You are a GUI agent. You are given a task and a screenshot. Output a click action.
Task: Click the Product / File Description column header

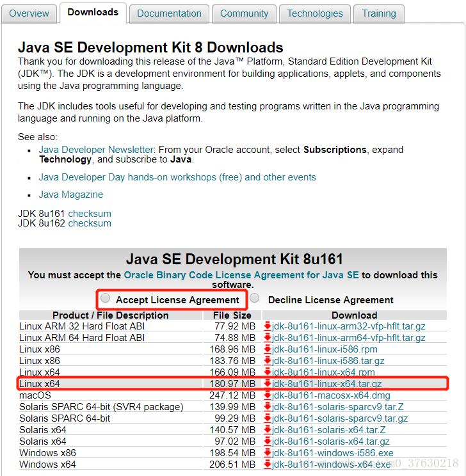pos(111,315)
